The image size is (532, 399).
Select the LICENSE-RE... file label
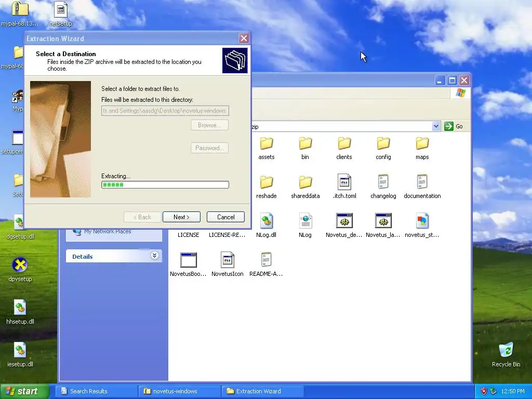(227, 235)
